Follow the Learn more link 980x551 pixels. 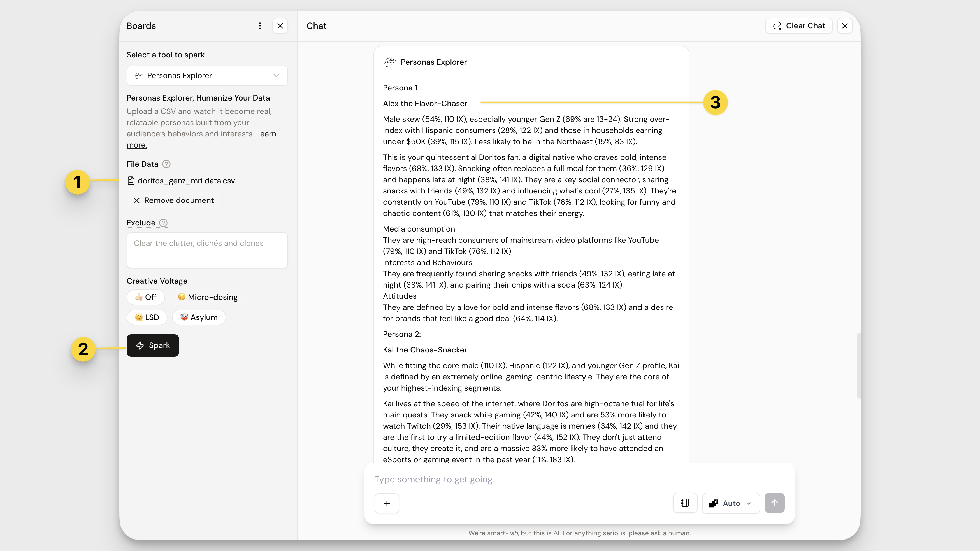(266, 134)
